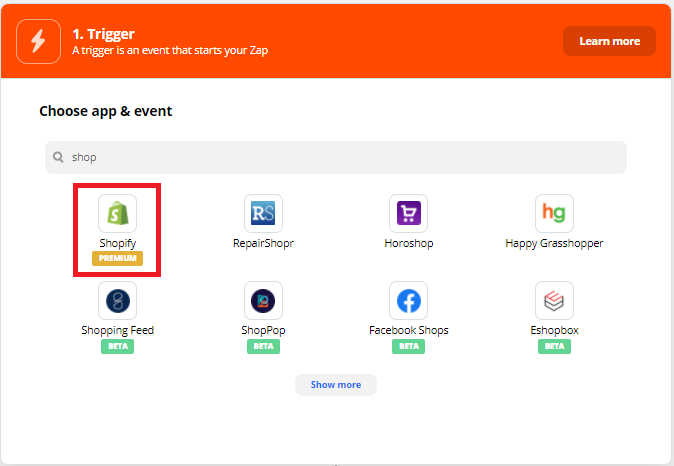Select the Happy Grasshopper app icon
The width and height of the screenshot is (674, 466).
554,213
